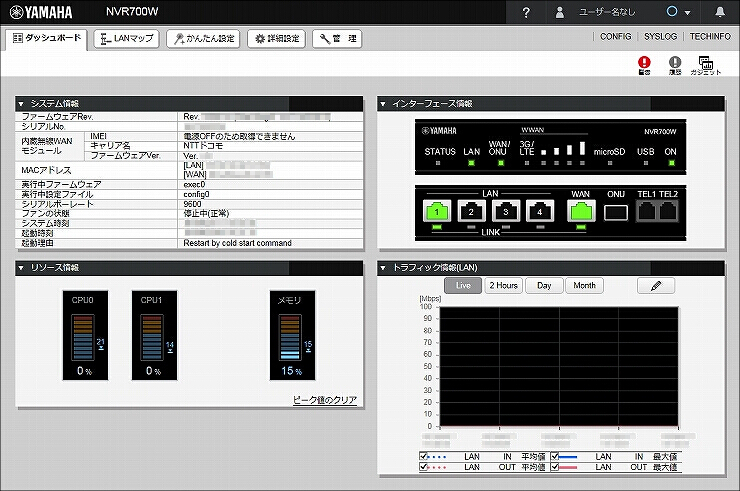Open the gray history alert icon
The width and height of the screenshot is (740, 491).
click(675, 65)
